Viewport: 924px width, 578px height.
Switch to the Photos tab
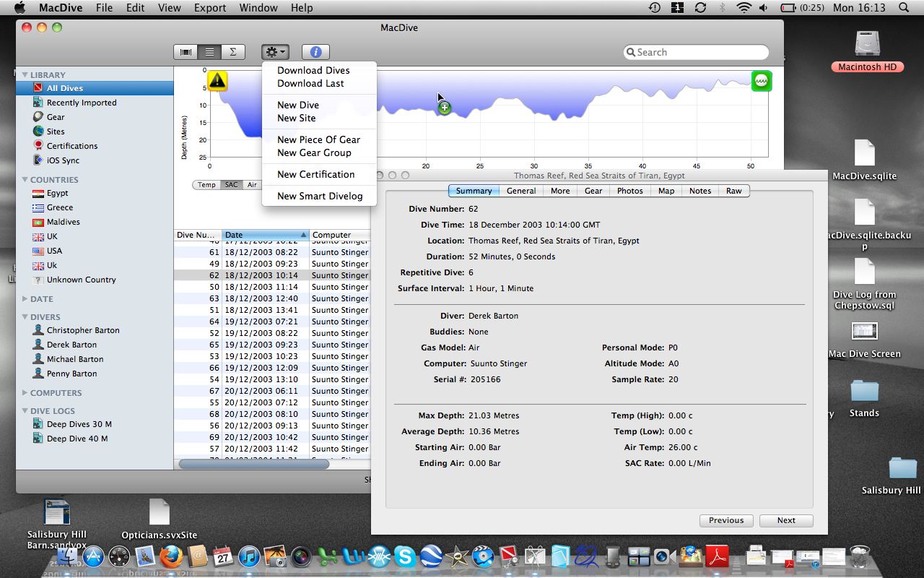click(x=629, y=191)
